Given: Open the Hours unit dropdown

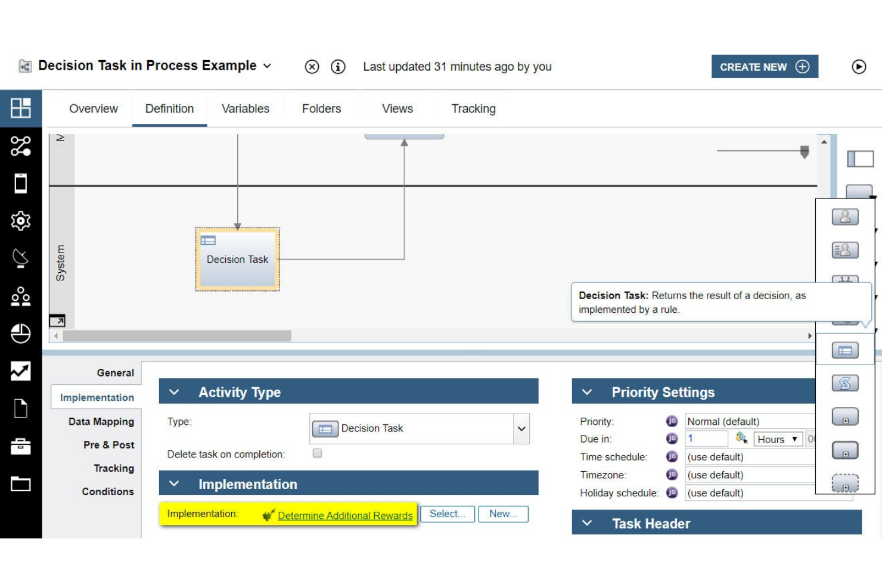Looking at the screenshot, I should coord(777,439).
